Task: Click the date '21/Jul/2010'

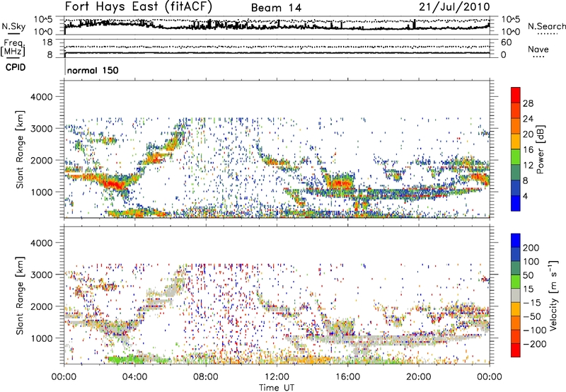Action: pyautogui.click(x=454, y=6)
